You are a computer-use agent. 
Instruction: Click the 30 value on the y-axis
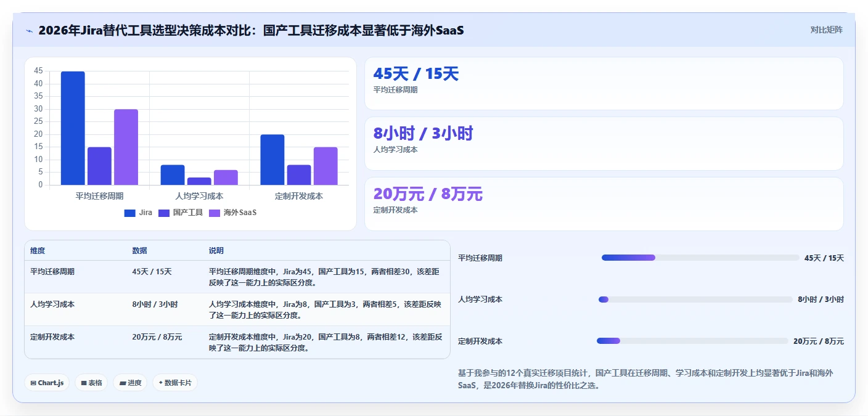tap(39, 109)
